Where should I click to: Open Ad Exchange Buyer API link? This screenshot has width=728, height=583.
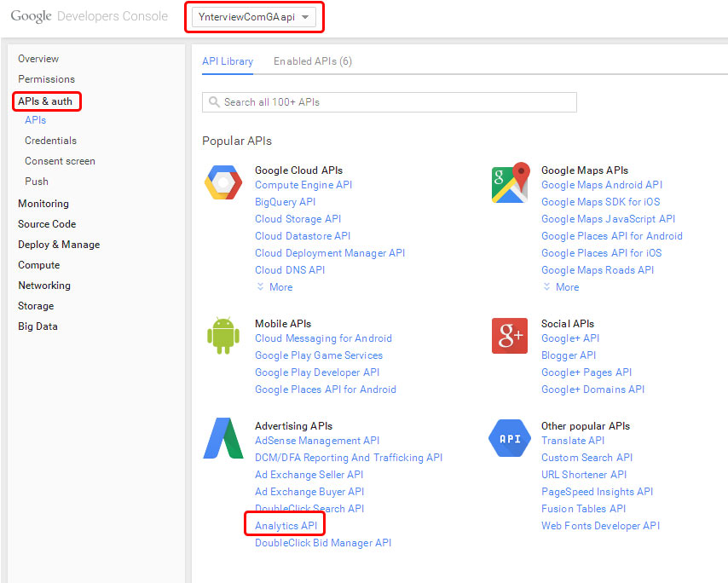coord(309,492)
